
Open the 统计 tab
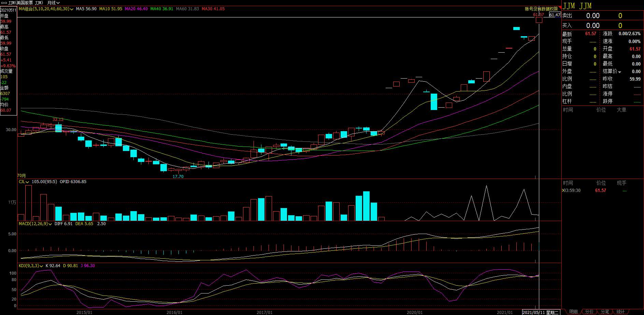[x=620, y=312]
